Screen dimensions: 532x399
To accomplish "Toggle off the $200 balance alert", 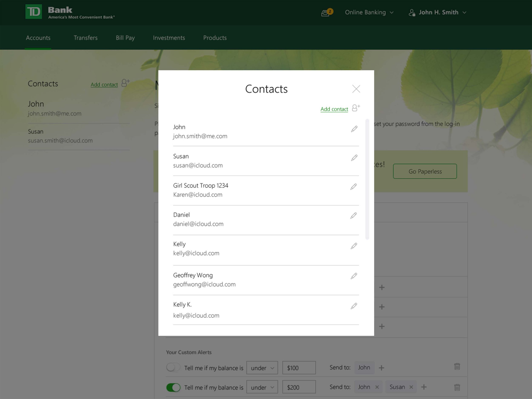I will [173, 388].
